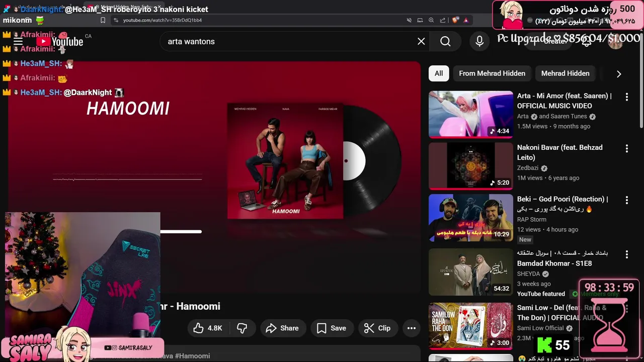Click the site settings icon beside the URL
The image size is (644, 362).
[116, 20]
